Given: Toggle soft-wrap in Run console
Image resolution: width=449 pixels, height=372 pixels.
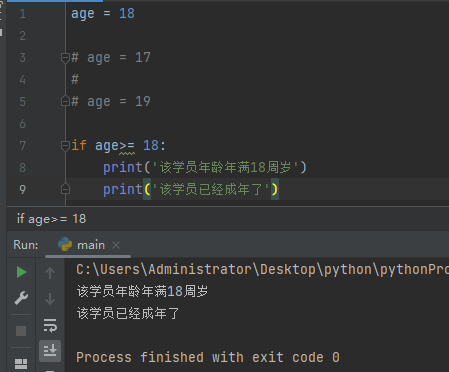Looking at the screenshot, I should 50,325.
